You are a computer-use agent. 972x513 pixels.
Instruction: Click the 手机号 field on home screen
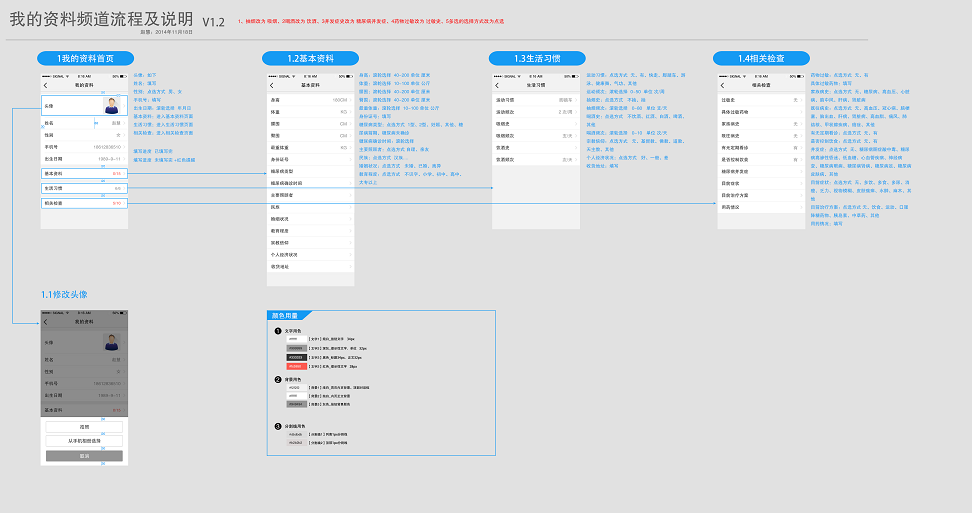83,147
